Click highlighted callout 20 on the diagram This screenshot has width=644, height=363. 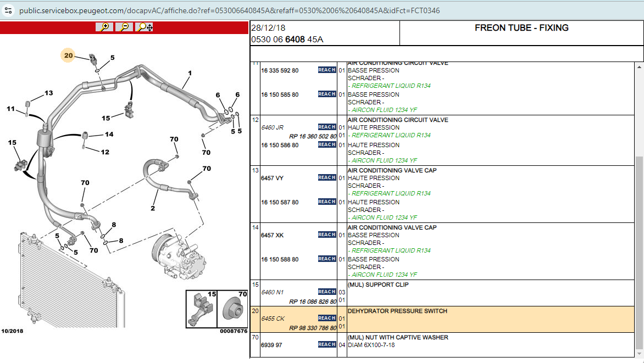pyautogui.click(x=68, y=55)
